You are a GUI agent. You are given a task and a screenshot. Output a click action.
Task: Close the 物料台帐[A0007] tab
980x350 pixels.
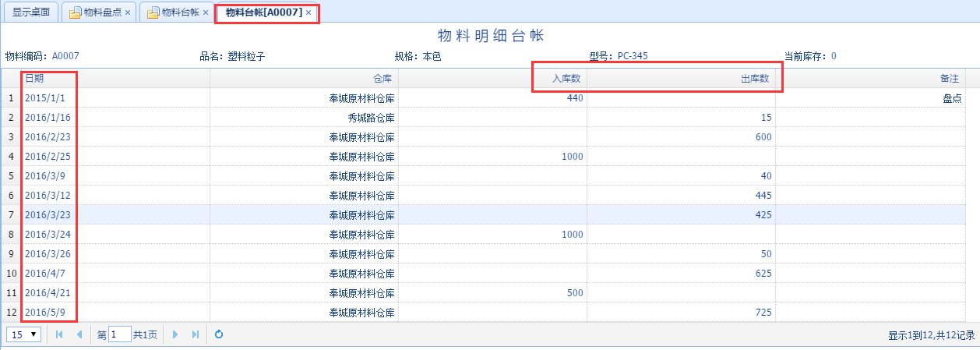[x=308, y=13]
